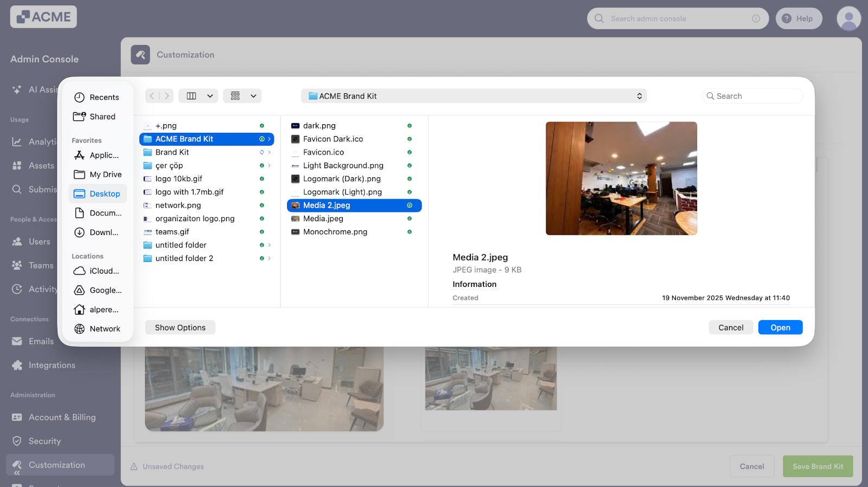Select Monochrome.png file
The height and width of the screenshot is (487, 868).
tap(354, 232)
